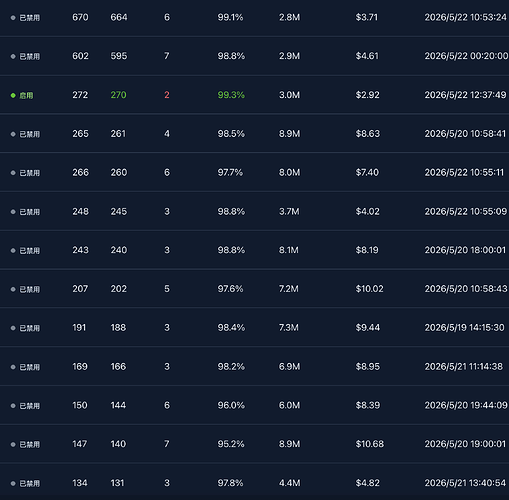
Task: Select the failure count 5
Action: point(167,289)
